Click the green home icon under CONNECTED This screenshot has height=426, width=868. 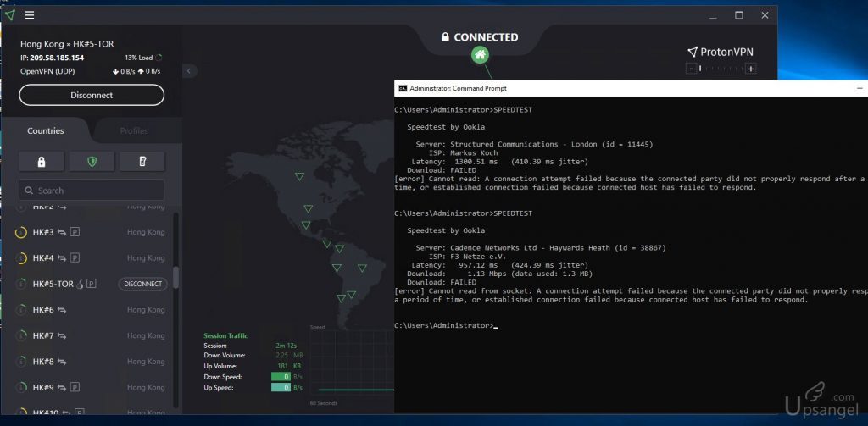click(x=480, y=55)
